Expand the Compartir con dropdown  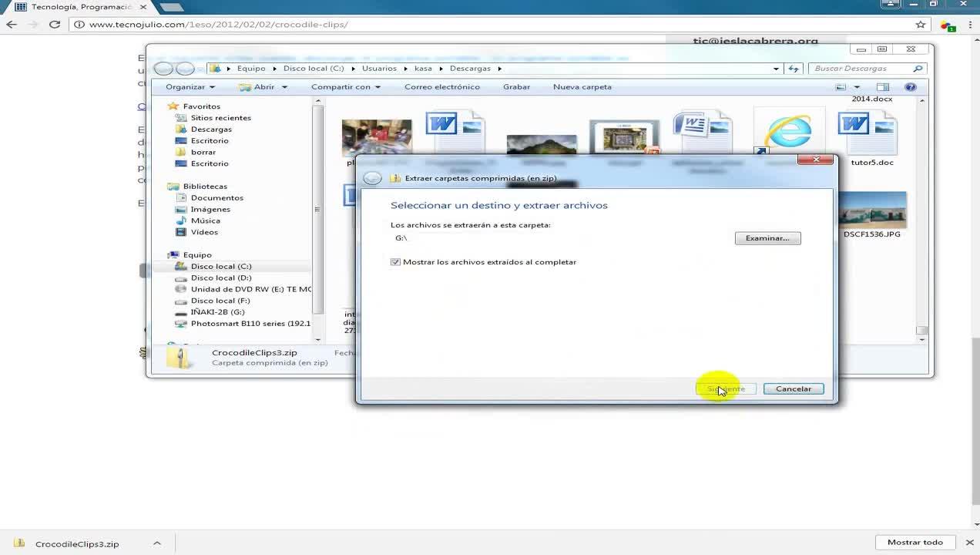pyautogui.click(x=344, y=87)
